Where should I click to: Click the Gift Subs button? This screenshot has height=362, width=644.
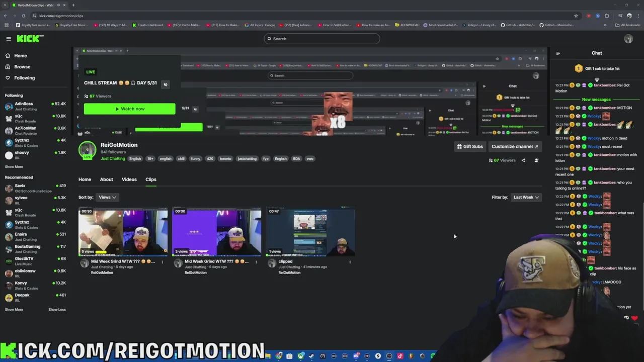pos(470,146)
